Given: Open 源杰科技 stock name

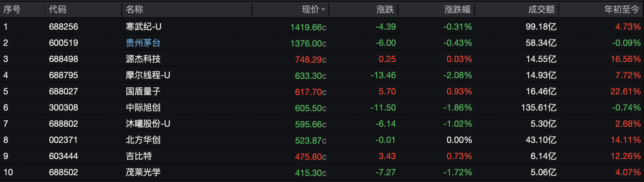Looking at the screenshot, I should point(143,59).
